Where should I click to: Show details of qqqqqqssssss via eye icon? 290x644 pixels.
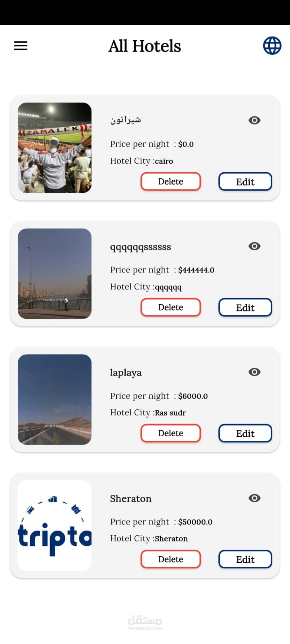[x=254, y=246]
